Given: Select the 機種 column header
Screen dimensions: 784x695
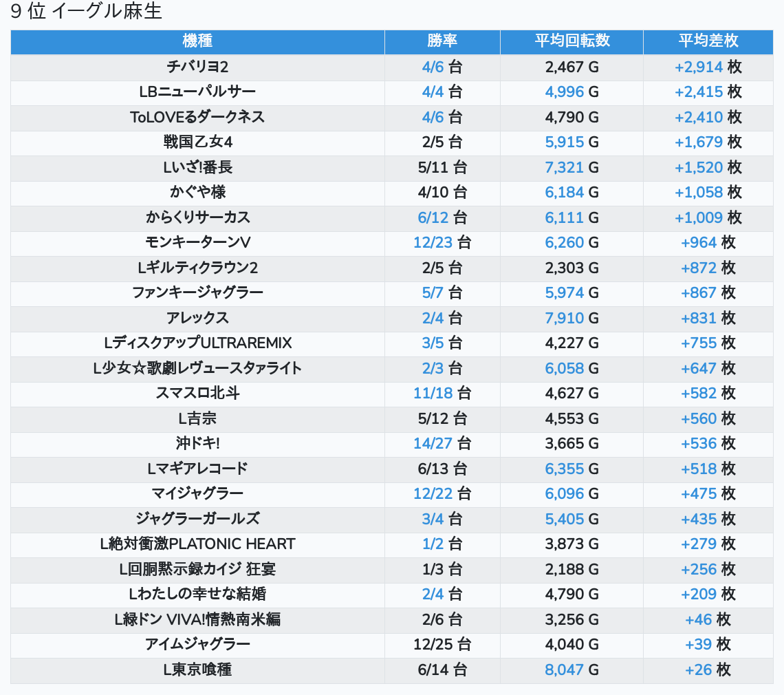Looking at the screenshot, I should coord(197,41).
